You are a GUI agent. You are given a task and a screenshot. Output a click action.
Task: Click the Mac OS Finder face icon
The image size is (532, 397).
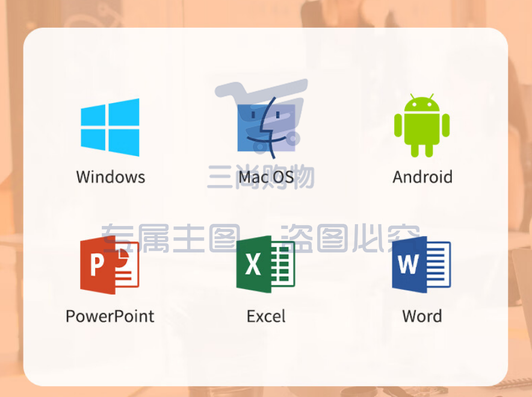tap(267, 128)
